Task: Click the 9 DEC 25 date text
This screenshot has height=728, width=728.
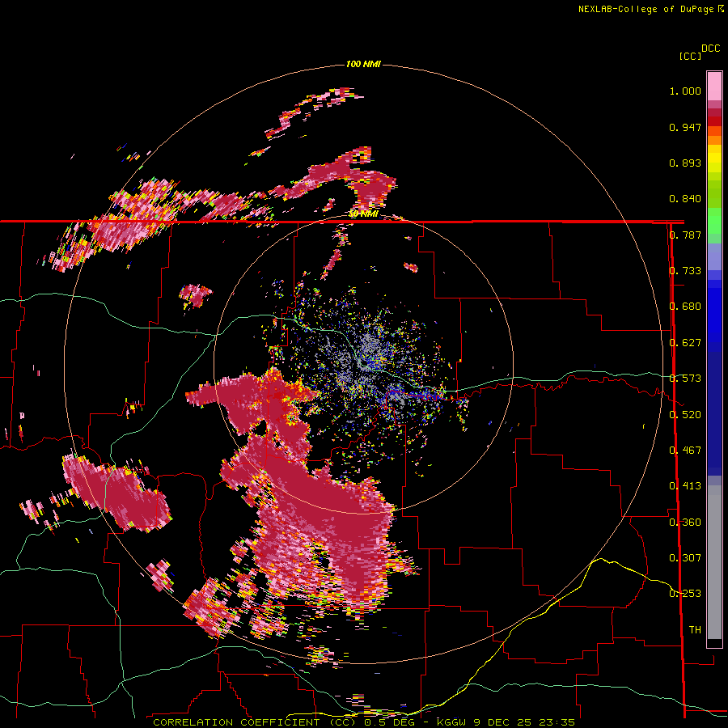Action: pos(503,722)
